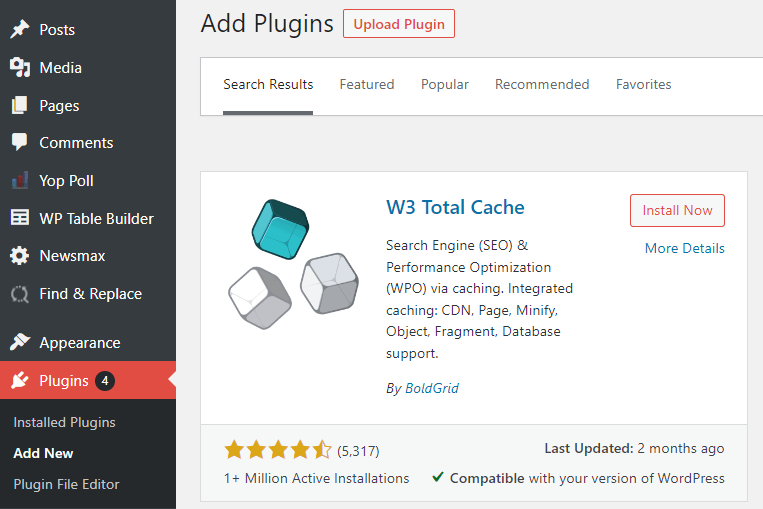Click the Upload Plugin button

399,24
